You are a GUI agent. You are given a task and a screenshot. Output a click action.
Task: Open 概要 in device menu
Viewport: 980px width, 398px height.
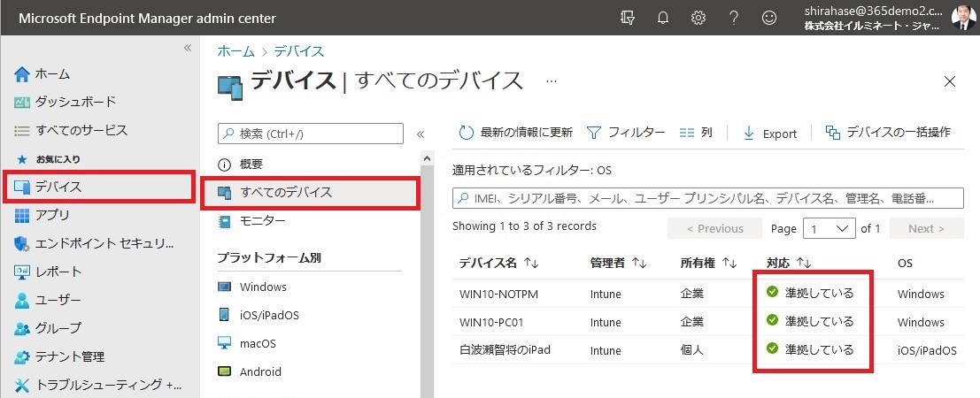(241, 165)
